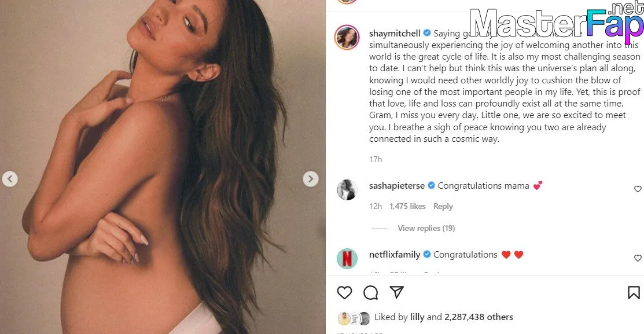
Task: Open netflixfamily username link
Action: 395,255
